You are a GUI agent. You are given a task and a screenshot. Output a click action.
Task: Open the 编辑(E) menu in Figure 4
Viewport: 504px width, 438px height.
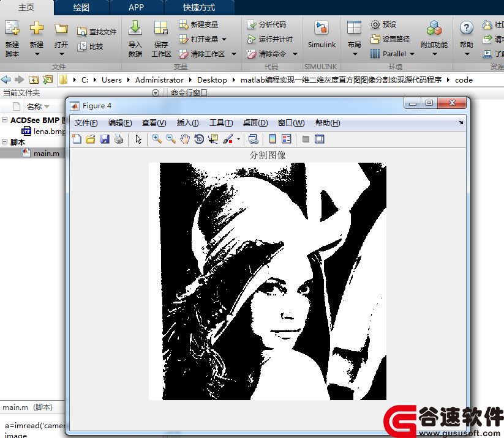pyautogui.click(x=120, y=123)
